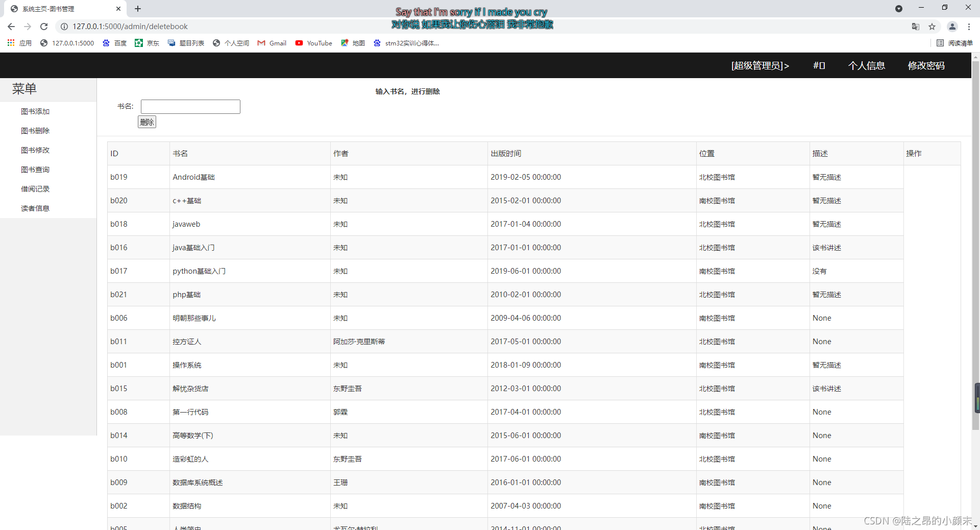Go back with the browser back arrow
Viewport: 980px width, 530px height.
11,27
